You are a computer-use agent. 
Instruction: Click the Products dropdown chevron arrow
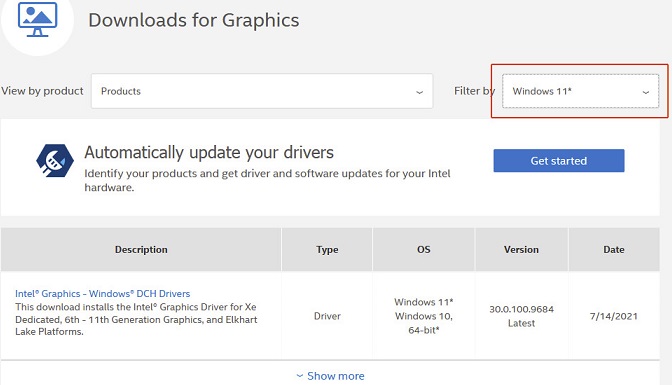click(420, 92)
